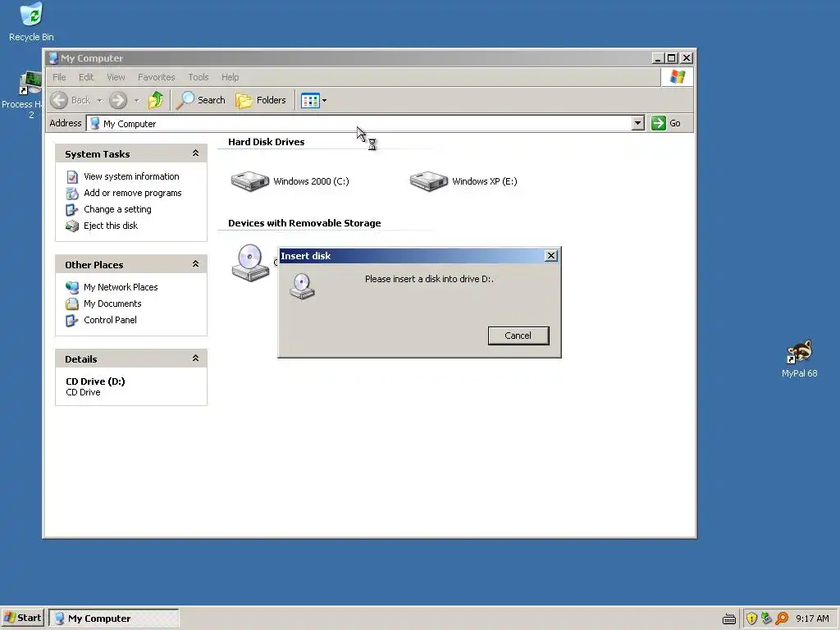This screenshot has height=630, width=840.
Task: Click the View system information icon
Action: pos(72,177)
